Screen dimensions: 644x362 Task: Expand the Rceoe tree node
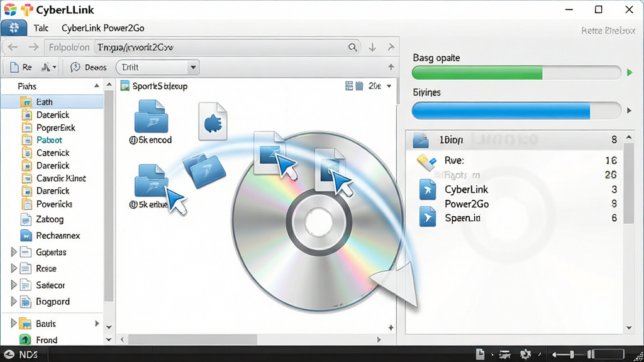(x=14, y=268)
